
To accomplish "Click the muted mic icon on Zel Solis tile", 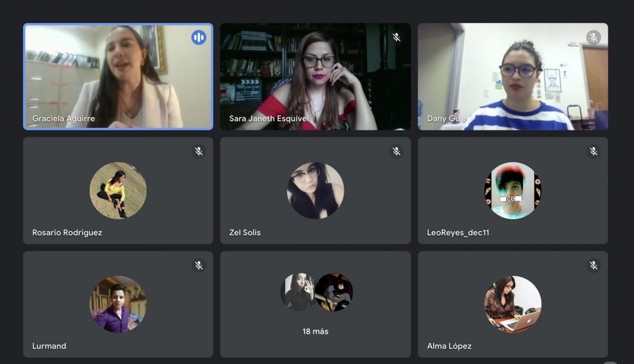I will click(396, 152).
